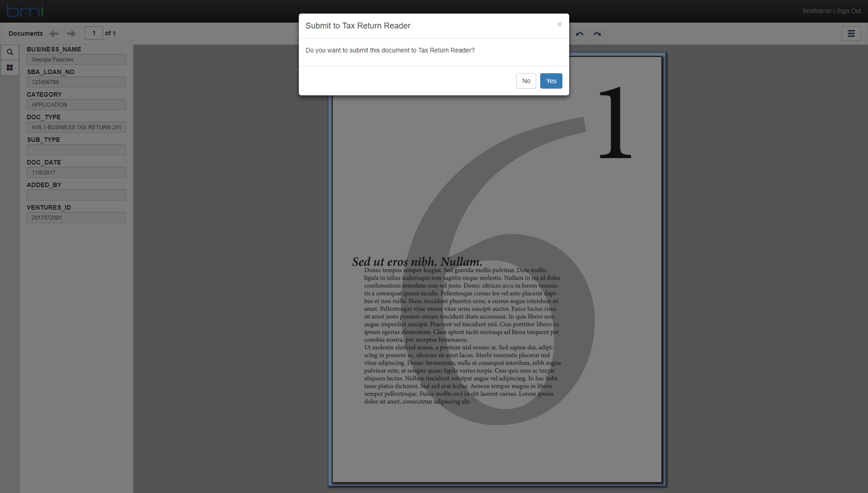Screen dimensions: 868x493
Task: Open the thumbnails grid sidebar icon
Action: [x=10, y=68]
